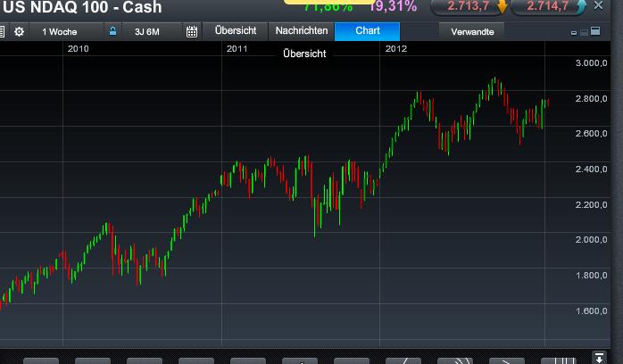
Task: Switch to the Übersicht tab
Action: coord(236,31)
